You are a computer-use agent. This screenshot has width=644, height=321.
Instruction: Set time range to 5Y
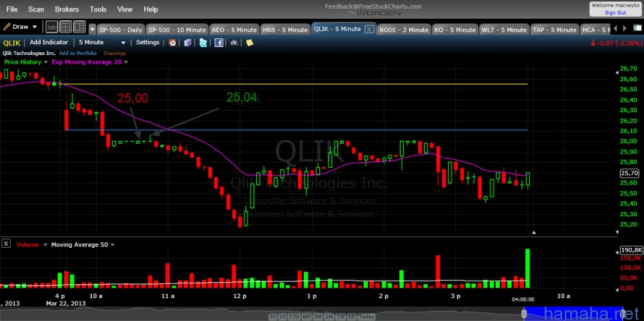click(x=273, y=316)
